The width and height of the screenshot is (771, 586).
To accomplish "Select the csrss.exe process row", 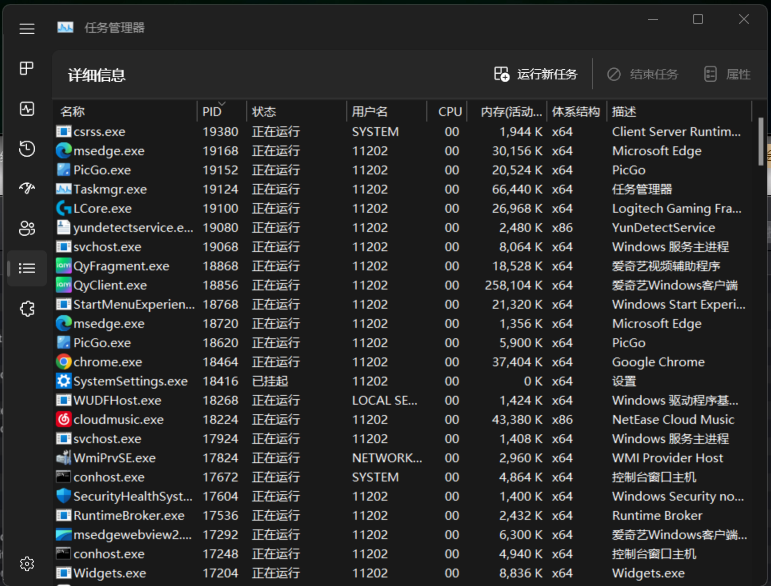I will pyautogui.click(x=403, y=131).
